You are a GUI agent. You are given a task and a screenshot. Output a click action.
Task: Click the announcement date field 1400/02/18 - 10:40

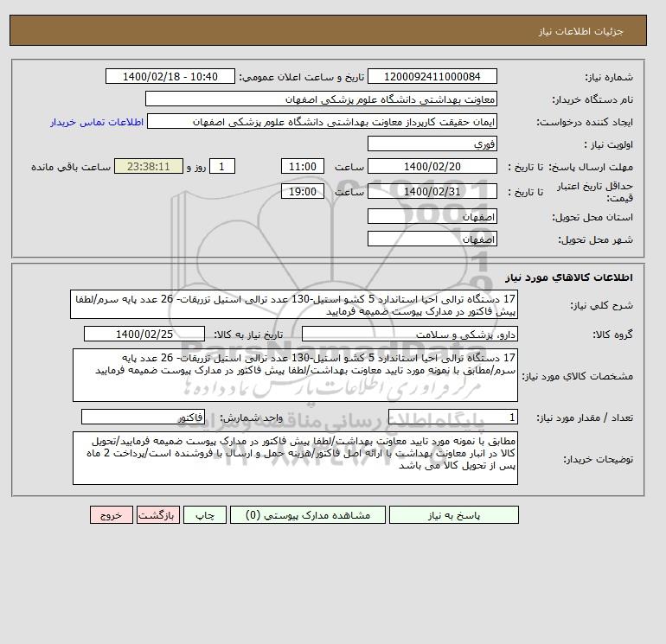(170, 76)
